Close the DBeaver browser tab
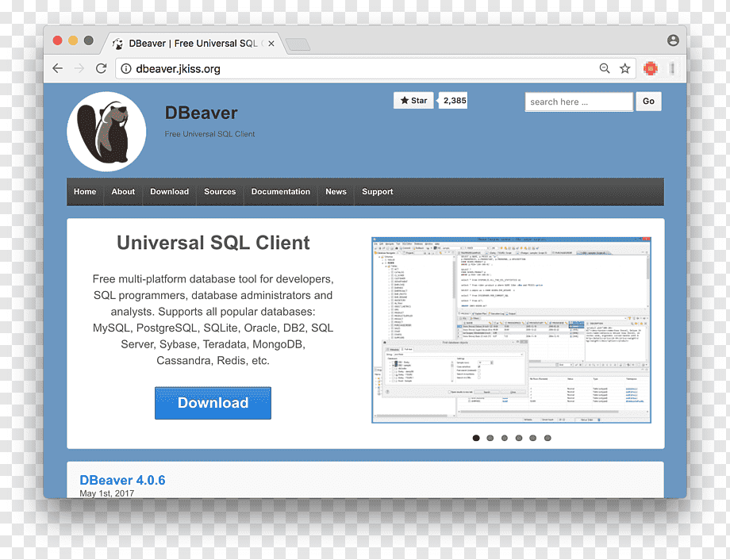The width and height of the screenshot is (730, 560). tap(271, 44)
